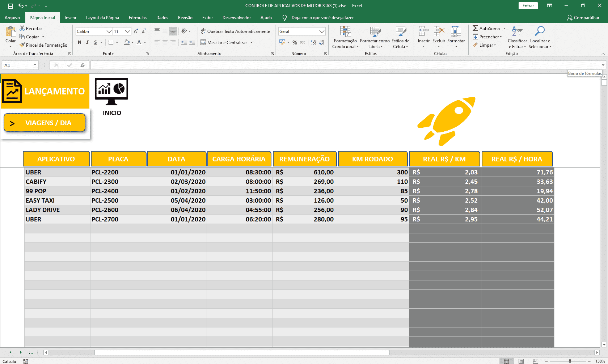Click Diga-me o que você deseja fazer
The image size is (608, 364).
pyautogui.click(x=322, y=18)
